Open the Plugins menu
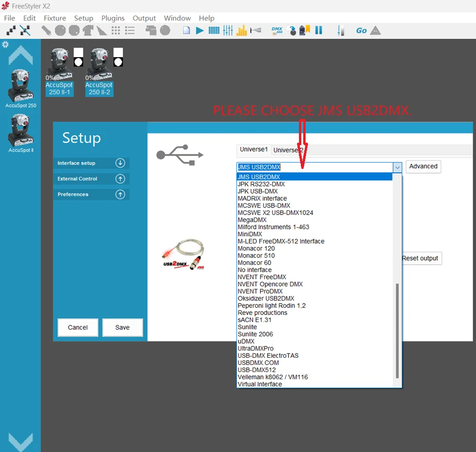476x452 pixels. [x=113, y=18]
